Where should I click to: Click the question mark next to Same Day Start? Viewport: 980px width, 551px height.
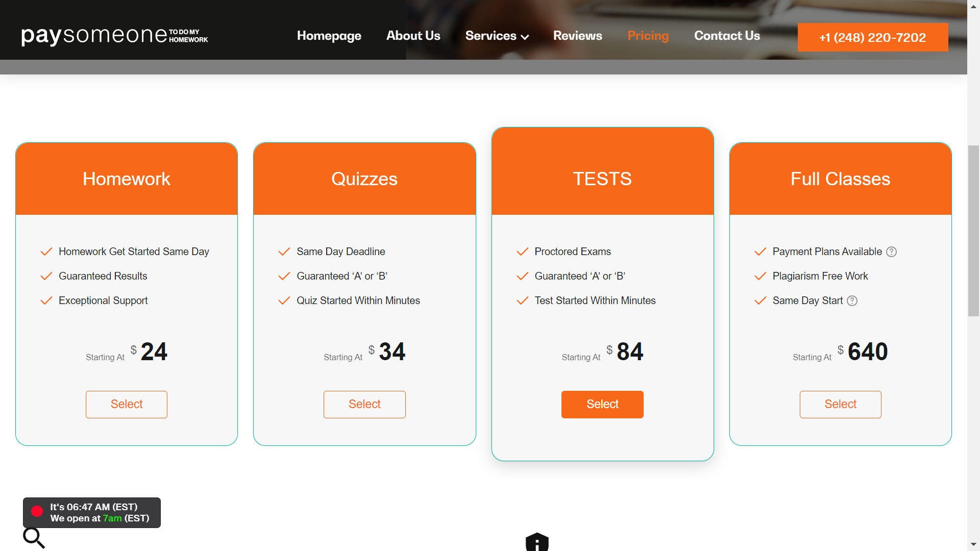(x=852, y=300)
